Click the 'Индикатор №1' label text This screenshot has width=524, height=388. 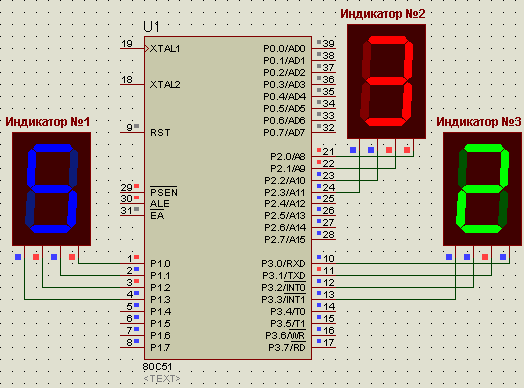pyautogui.click(x=47, y=122)
